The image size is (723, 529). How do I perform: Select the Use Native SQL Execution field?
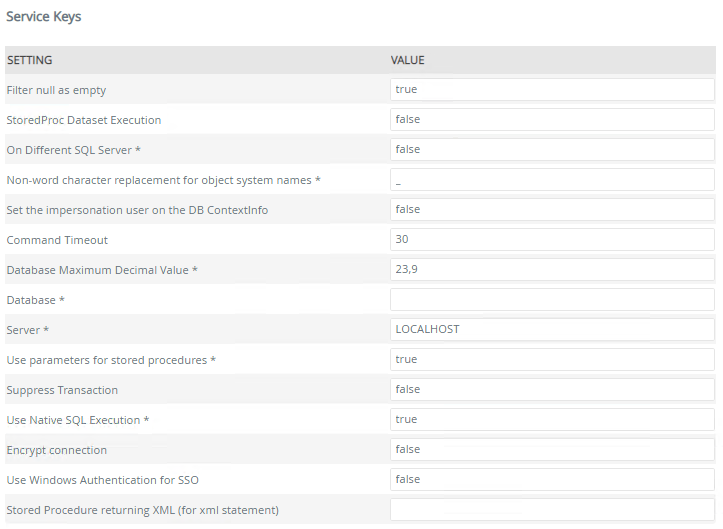point(552,419)
